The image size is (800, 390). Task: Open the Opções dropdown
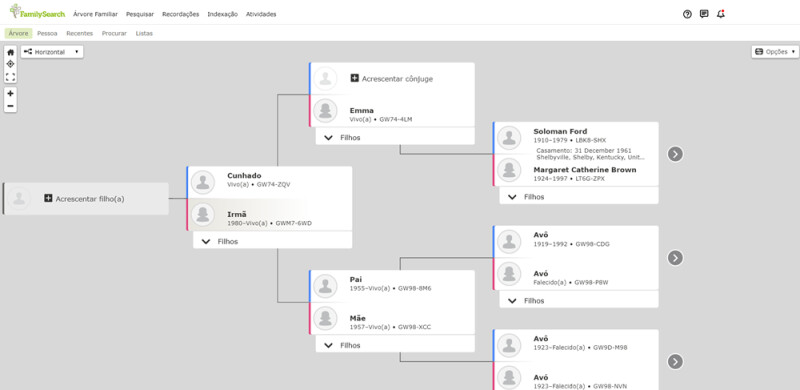coord(774,52)
